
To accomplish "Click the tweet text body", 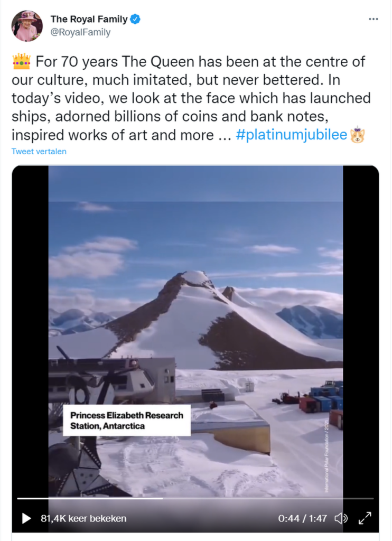I will coord(191,98).
